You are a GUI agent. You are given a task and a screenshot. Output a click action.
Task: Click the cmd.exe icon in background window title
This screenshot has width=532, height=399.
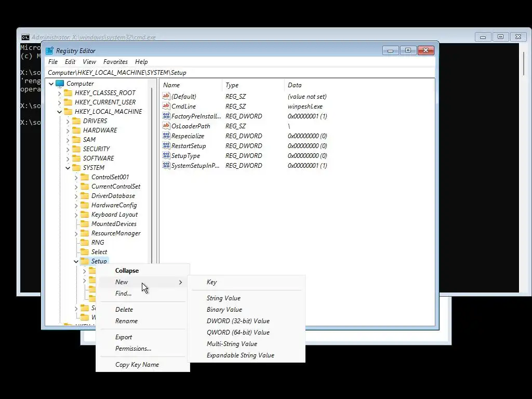point(25,37)
